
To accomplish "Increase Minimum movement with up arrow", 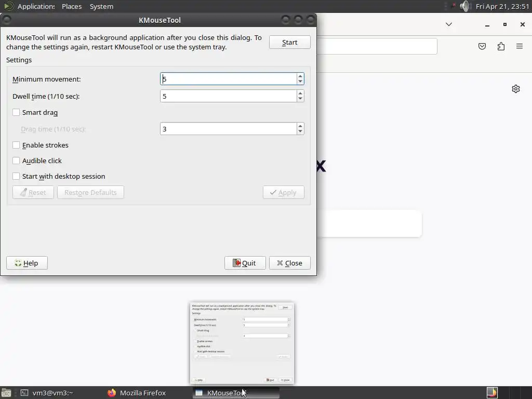I will tap(300, 76).
